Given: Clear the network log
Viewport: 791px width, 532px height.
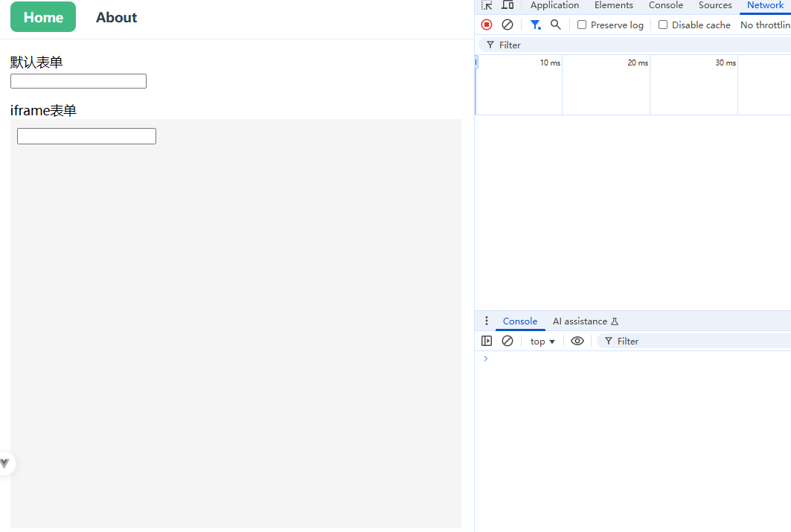Looking at the screenshot, I should (507, 25).
